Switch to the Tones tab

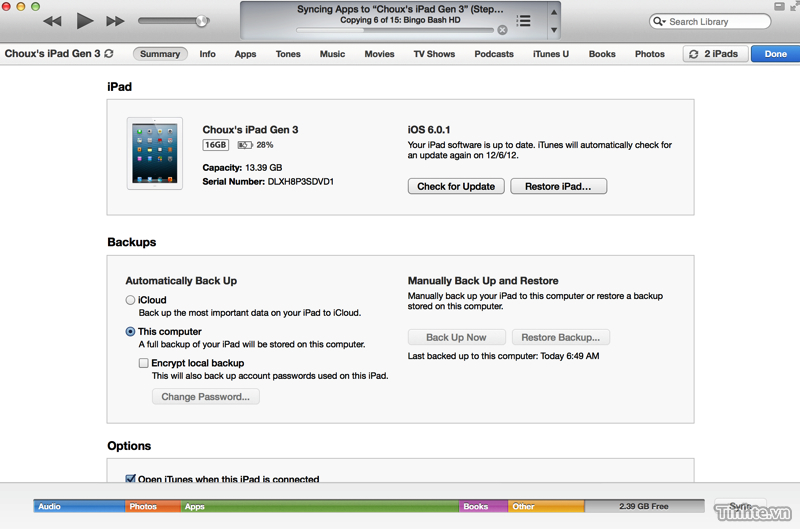tap(288, 54)
